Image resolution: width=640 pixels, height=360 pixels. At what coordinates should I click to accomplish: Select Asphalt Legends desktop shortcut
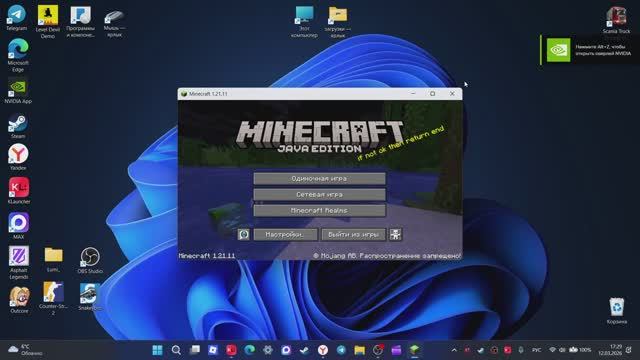pyautogui.click(x=19, y=262)
